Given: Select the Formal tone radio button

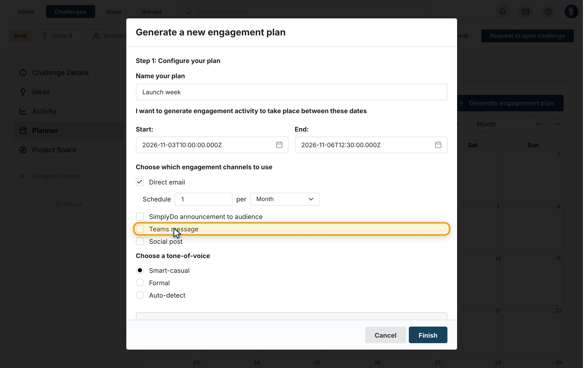Looking at the screenshot, I should (x=140, y=283).
